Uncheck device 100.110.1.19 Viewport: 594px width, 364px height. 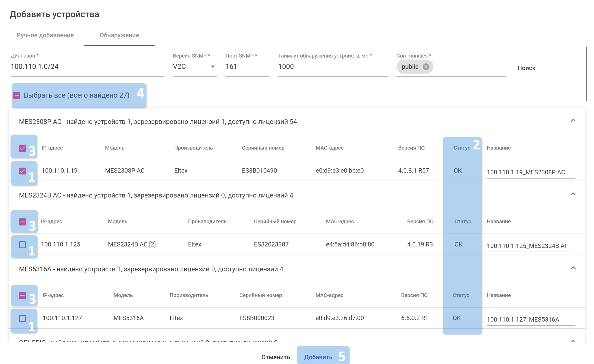point(22,171)
